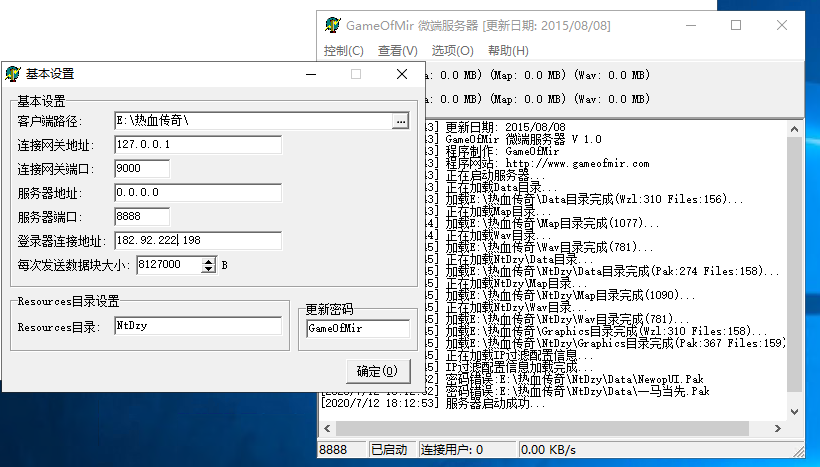This screenshot has height=467, width=820.
Task: Click the log horizontal scrollbar thumb
Action: pyautogui.click(x=542, y=428)
